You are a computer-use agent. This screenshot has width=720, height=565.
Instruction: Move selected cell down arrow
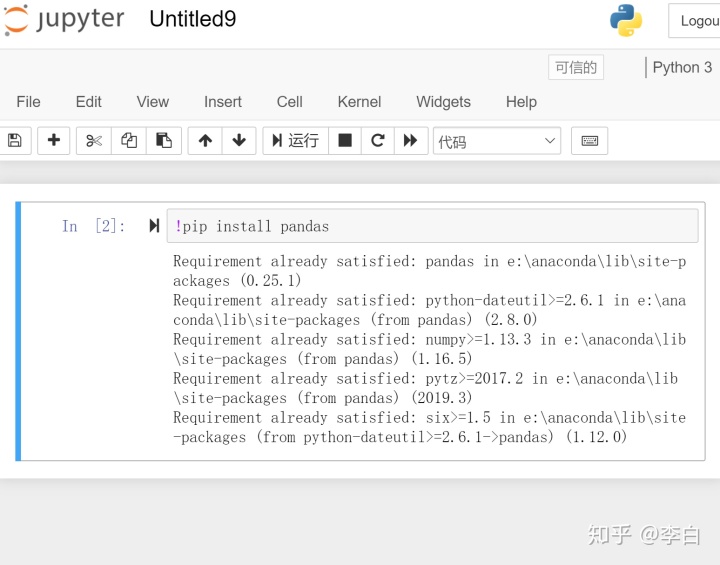tap(239, 141)
